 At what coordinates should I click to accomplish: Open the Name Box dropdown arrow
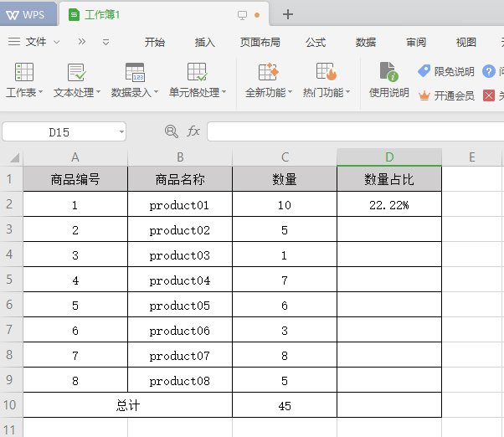point(121,131)
